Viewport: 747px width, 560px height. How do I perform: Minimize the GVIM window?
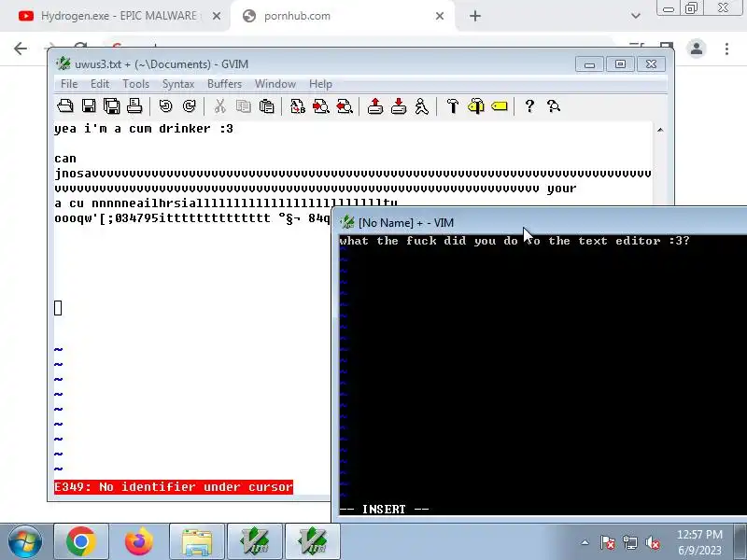point(589,63)
